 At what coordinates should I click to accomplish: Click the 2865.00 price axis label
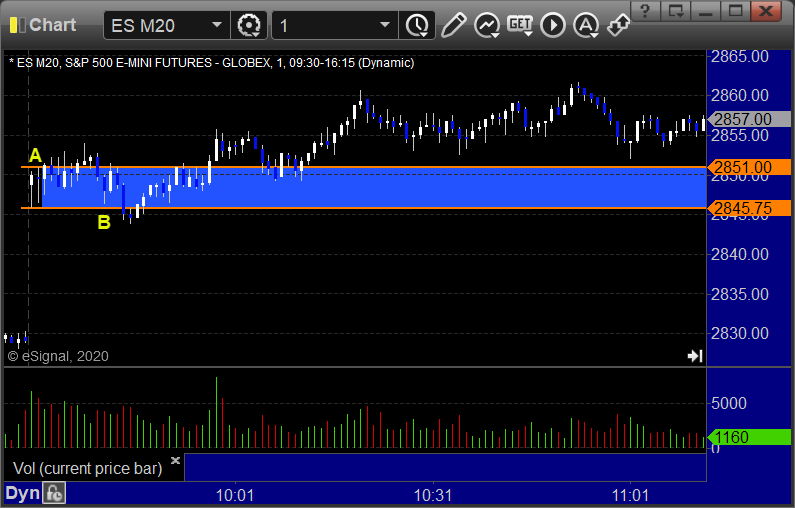[x=740, y=56]
